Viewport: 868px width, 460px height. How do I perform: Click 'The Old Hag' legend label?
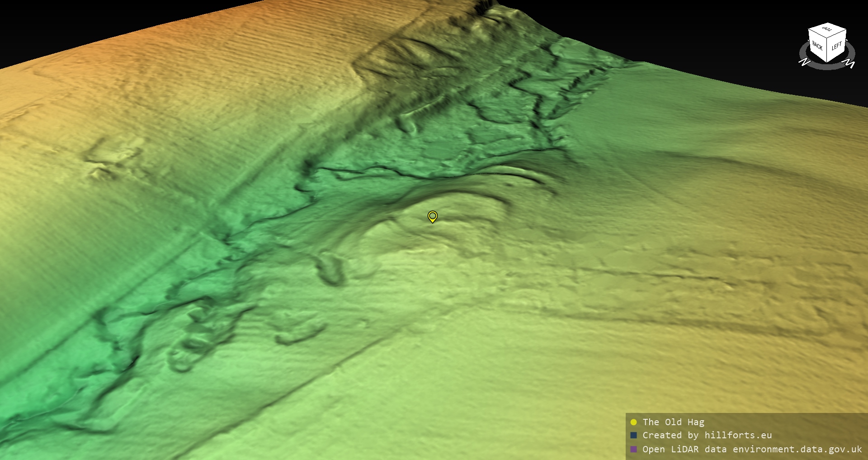[673, 422]
